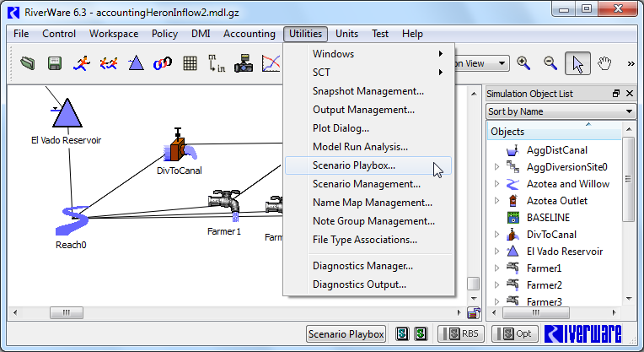
Task: Open the Control menu
Action: [59, 34]
